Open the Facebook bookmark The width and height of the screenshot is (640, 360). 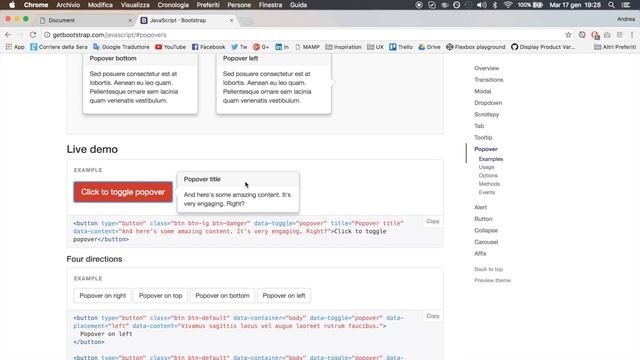coord(208,47)
